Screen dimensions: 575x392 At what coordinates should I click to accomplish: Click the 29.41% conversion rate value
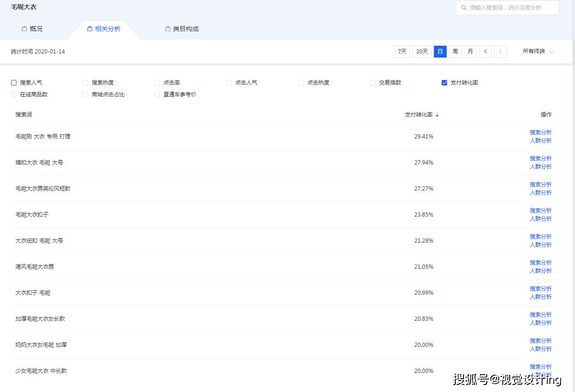pyautogui.click(x=424, y=137)
